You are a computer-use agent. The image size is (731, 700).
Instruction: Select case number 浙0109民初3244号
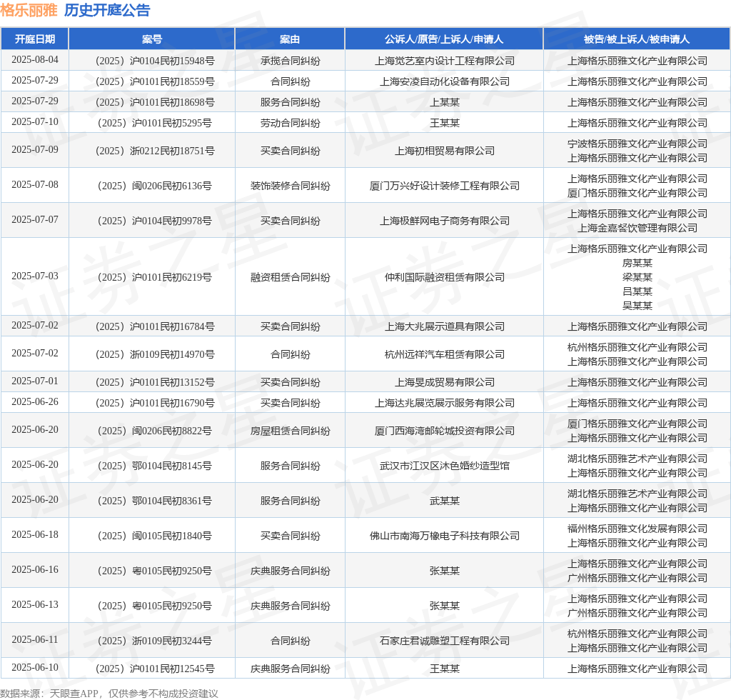tap(155, 641)
